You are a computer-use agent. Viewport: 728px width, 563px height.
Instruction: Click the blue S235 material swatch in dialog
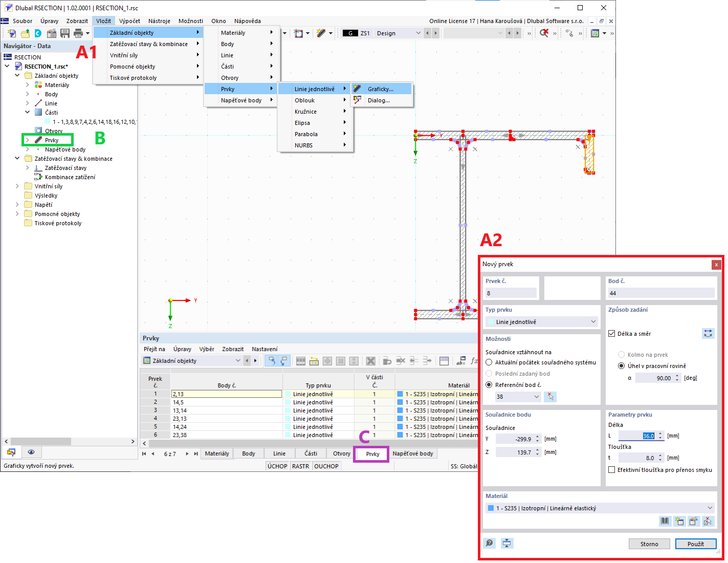(491, 508)
